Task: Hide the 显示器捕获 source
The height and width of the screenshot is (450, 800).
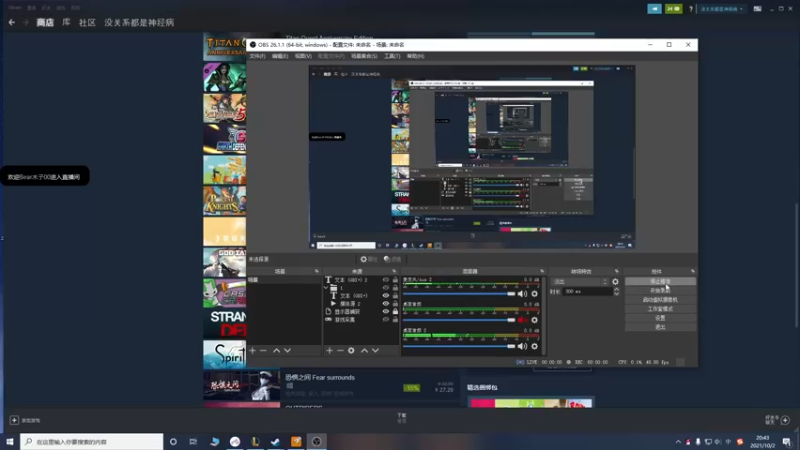Action: [386, 311]
